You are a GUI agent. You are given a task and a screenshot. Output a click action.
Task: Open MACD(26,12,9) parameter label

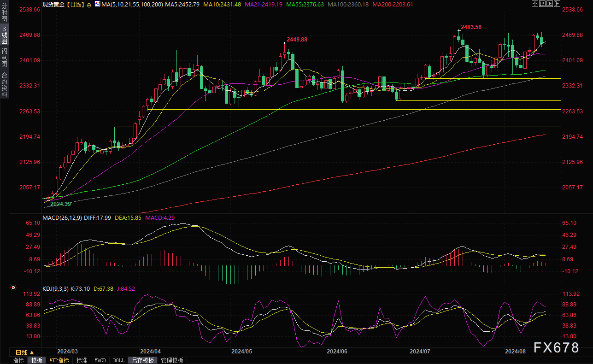coord(62,217)
